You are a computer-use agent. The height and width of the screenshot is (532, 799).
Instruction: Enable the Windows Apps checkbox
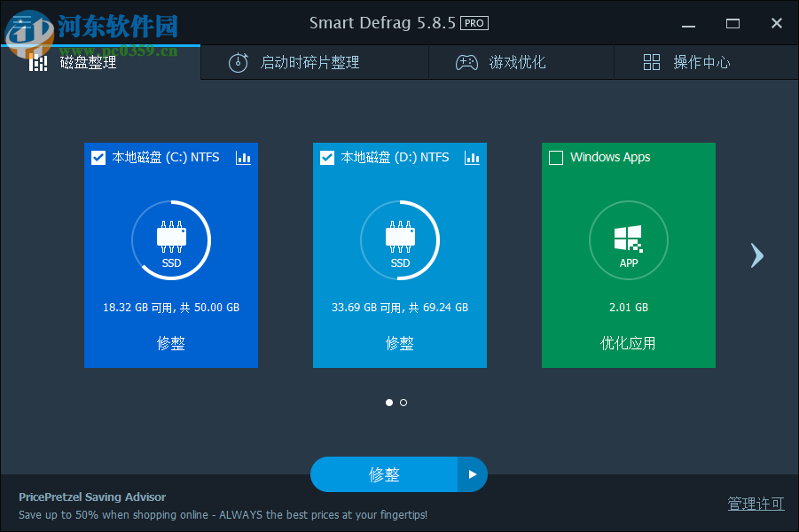coord(556,157)
